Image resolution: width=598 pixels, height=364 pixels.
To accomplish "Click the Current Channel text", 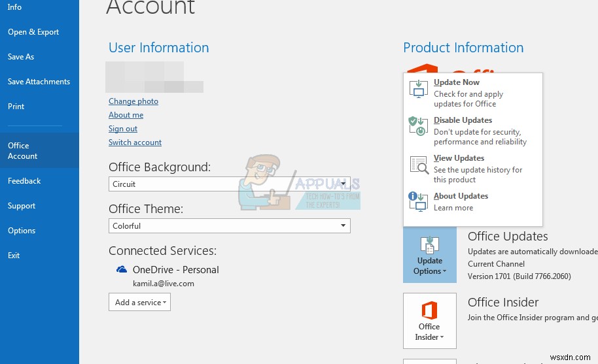I will (496, 264).
